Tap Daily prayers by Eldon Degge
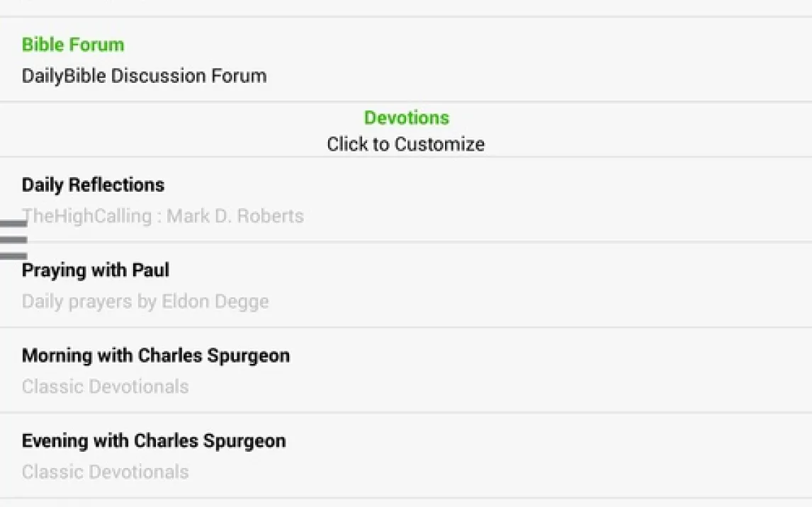Screen dimensions: 812x507 [145, 302]
